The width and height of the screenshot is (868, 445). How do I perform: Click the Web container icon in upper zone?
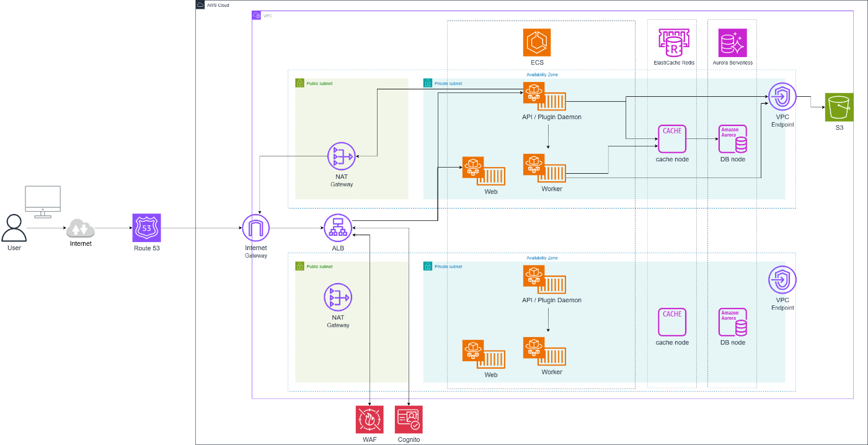coord(484,171)
